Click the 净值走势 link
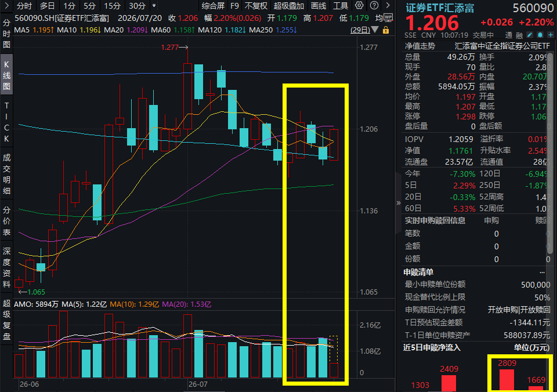Image resolution: width=557 pixels, height=392 pixels. [x=420, y=46]
